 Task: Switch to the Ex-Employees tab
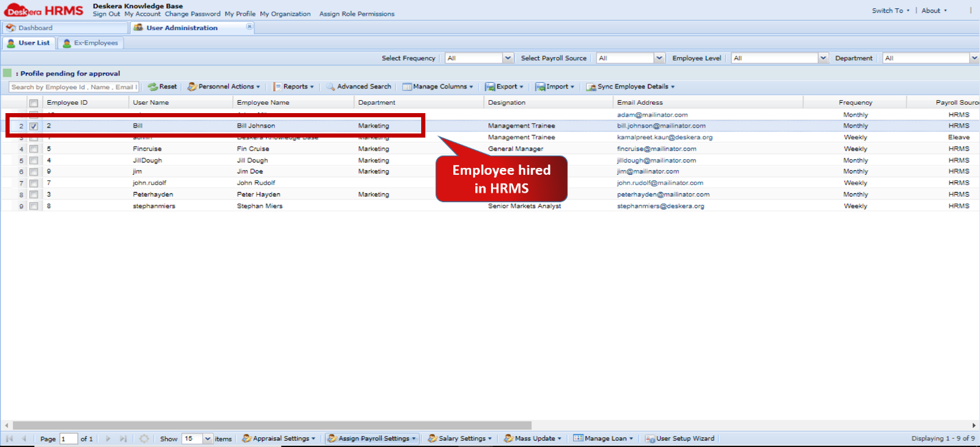90,43
